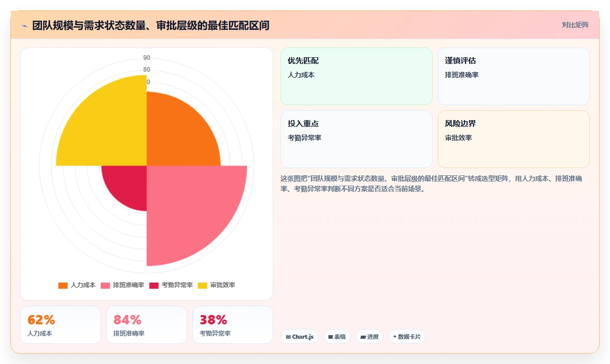The width and height of the screenshot is (610, 364).
Task: Click the 84% 排班准确率 stat card
Action: [146, 325]
